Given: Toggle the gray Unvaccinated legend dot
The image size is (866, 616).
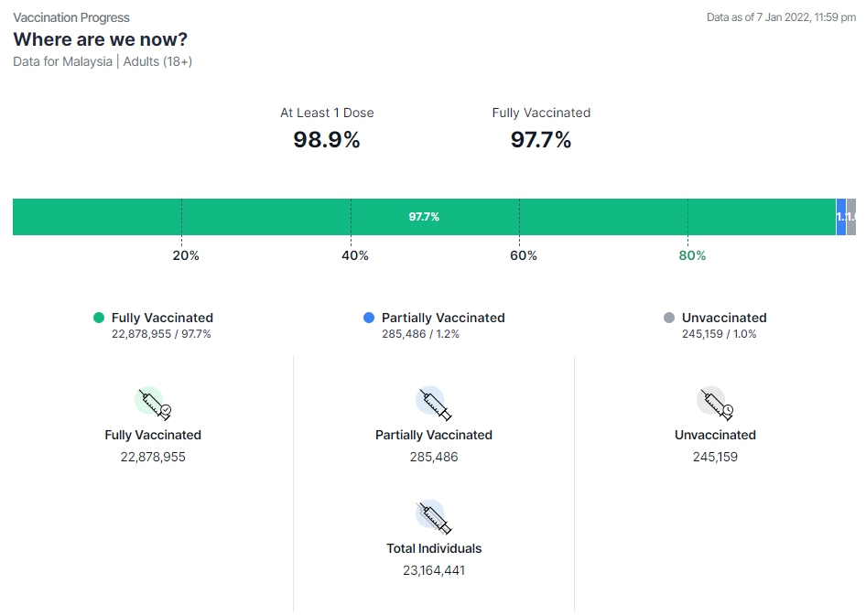Looking at the screenshot, I should tap(669, 318).
